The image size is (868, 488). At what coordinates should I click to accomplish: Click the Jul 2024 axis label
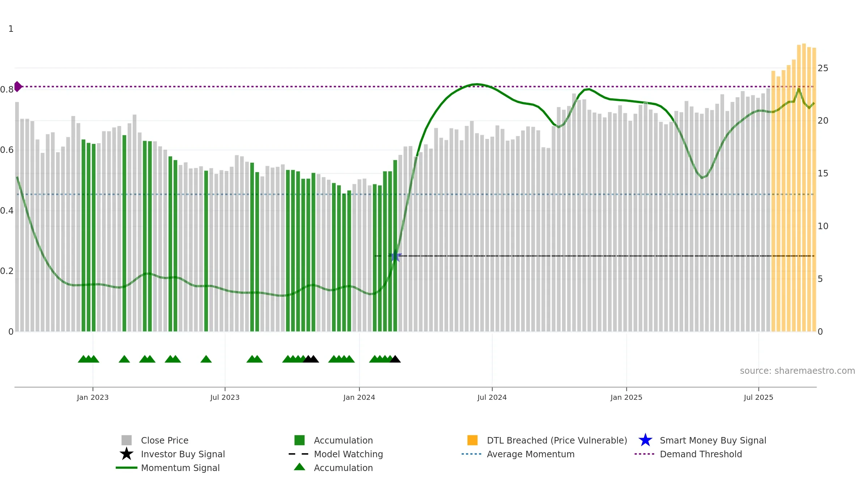492,397
